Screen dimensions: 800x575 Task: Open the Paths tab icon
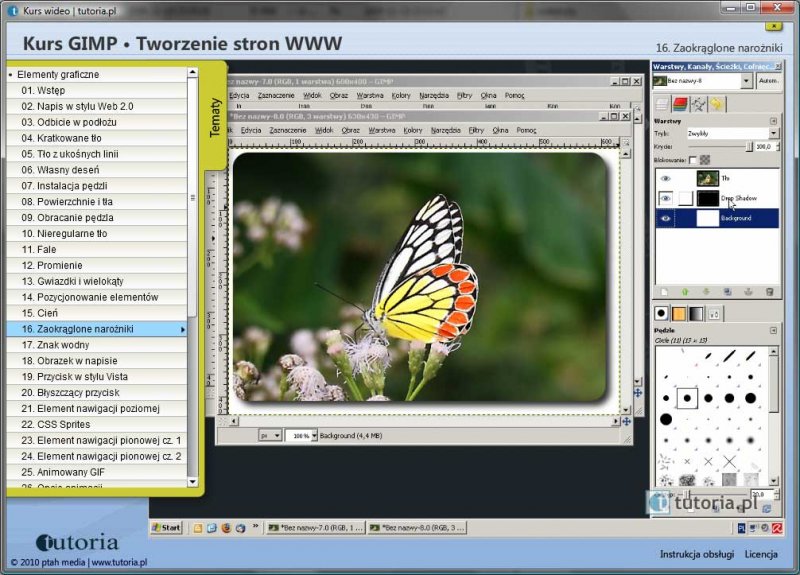698,103
